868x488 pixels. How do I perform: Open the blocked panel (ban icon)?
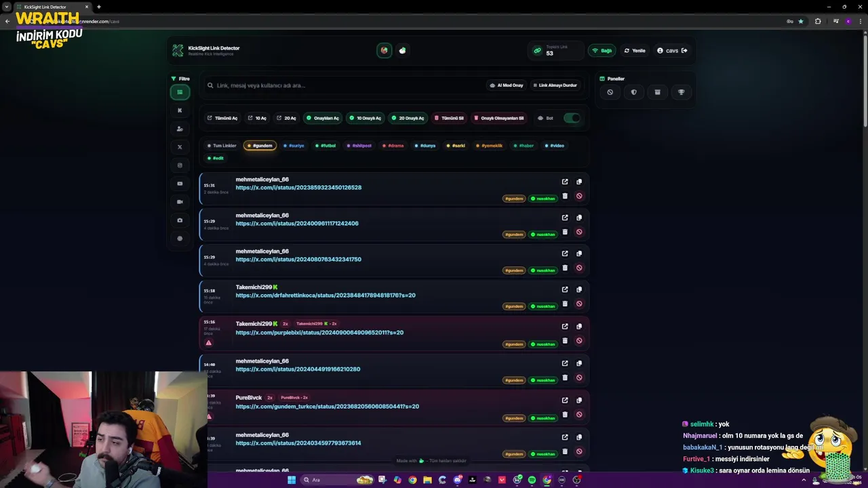[x=610, y=92]
